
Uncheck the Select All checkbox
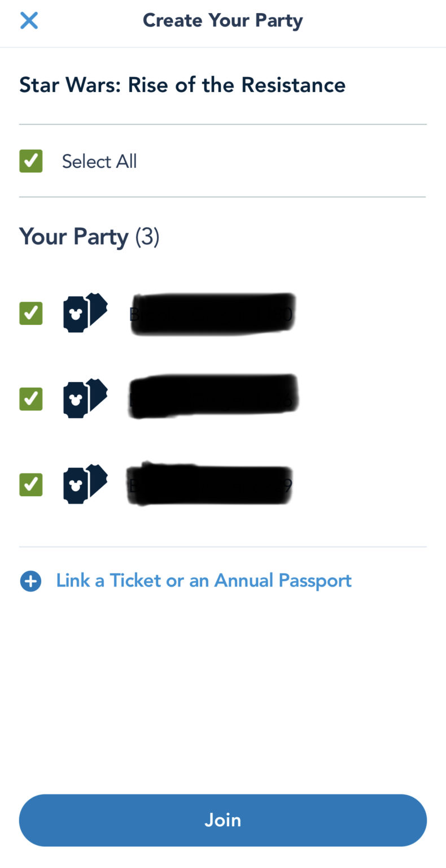click(31, 161)
